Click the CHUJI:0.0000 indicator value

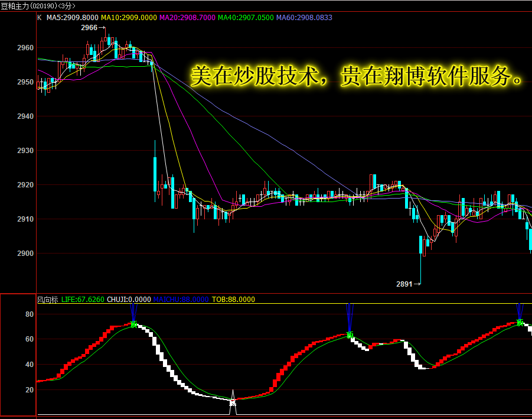click(x=129, y=300)
